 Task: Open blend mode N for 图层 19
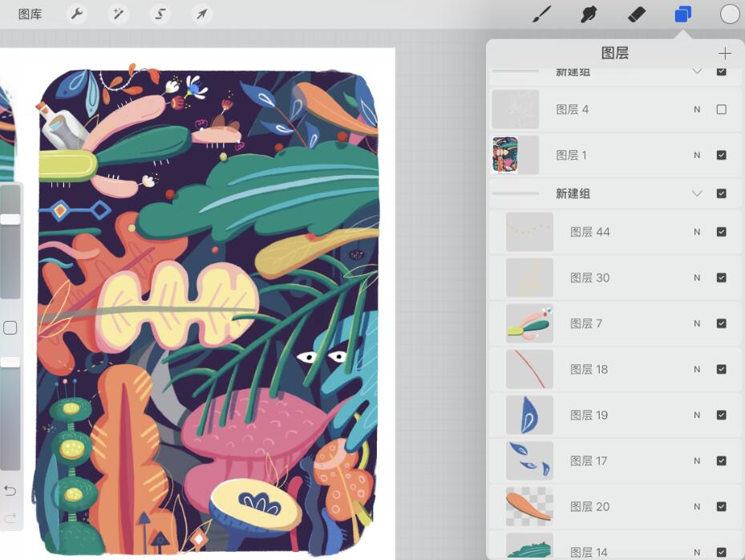(697, 415)
